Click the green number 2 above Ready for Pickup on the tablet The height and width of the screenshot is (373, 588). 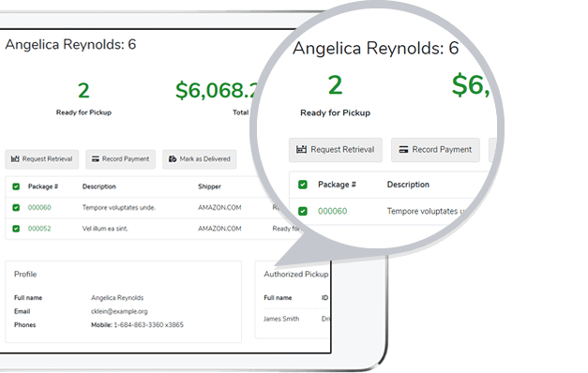83,91
